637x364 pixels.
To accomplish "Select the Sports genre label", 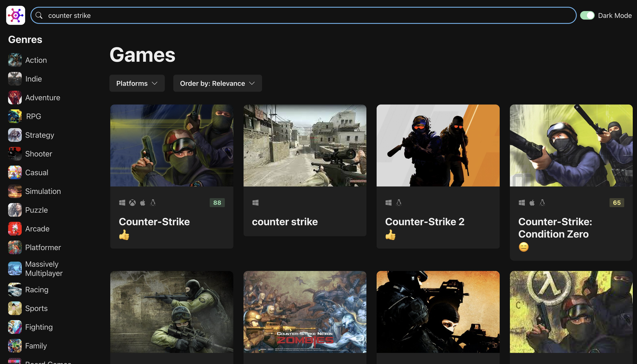I will (x=36, y=308).
